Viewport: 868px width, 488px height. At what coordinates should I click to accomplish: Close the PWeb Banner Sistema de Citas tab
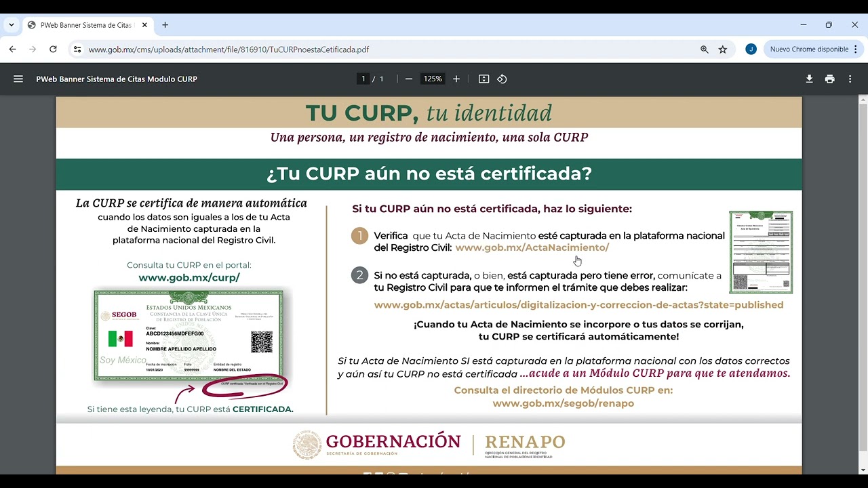point(144,25)
